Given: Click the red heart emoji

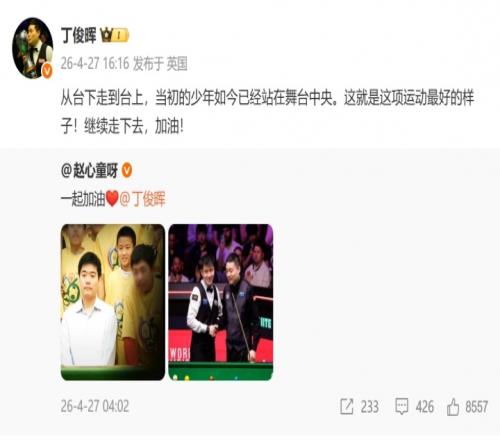Looking at the screenshot, I should [112, 199].
